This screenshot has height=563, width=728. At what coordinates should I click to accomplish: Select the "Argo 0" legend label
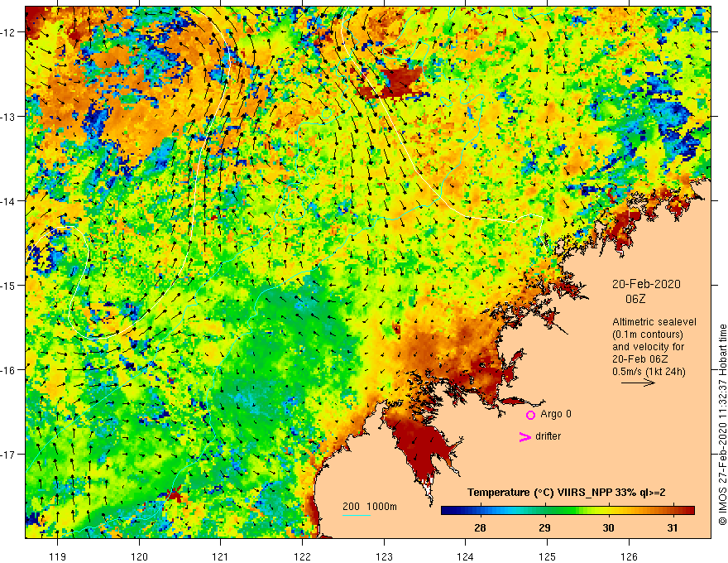coord(556,414)
